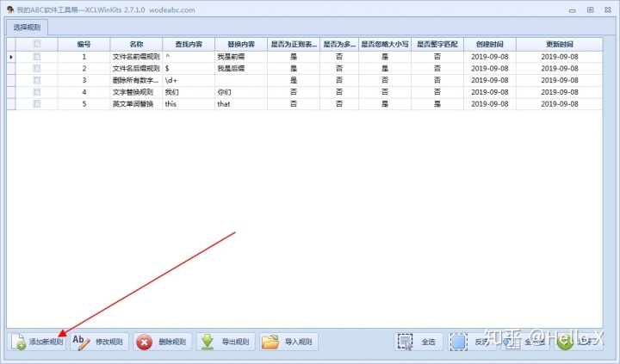This screenshot has height=364, width=620.
Task: Check the box for rule 5 英文单词替换
Action: click(37, 104)
